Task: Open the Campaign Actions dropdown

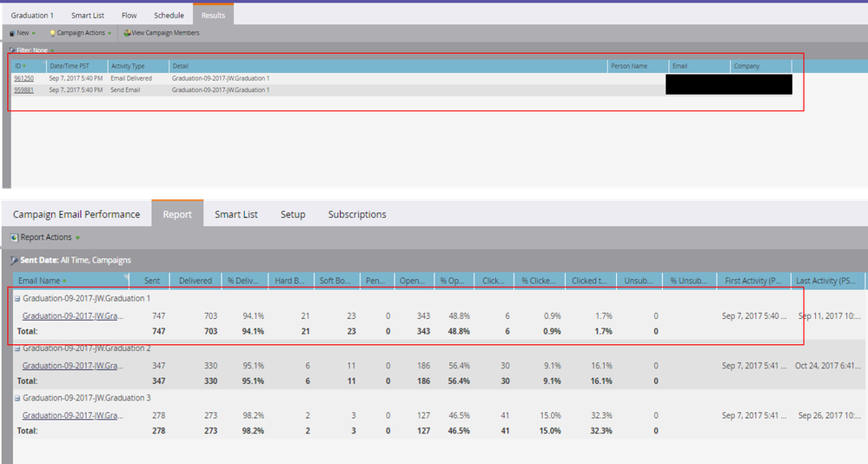Action: click(x=83, y=33)
